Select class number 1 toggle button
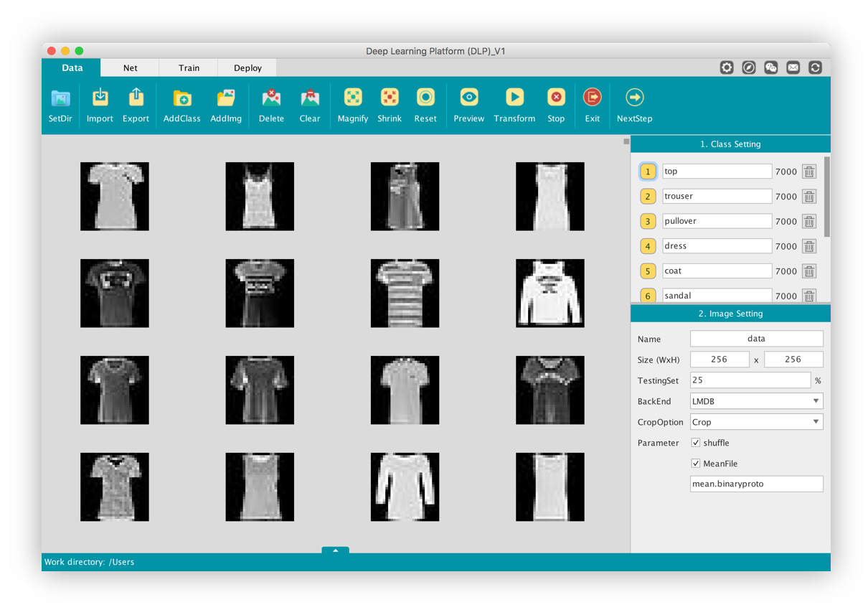This screenshot has width=868, height=610. [x=648, y=172]
